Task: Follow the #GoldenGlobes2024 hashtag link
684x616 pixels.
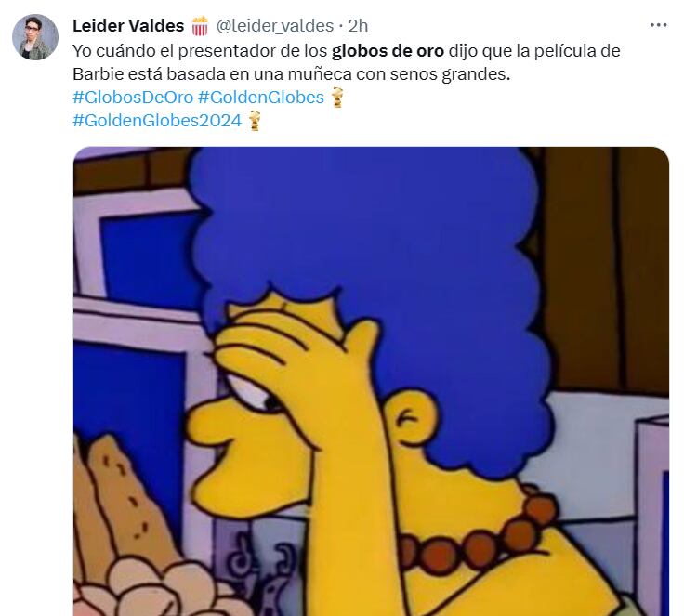Action: [x=157, y=121]
